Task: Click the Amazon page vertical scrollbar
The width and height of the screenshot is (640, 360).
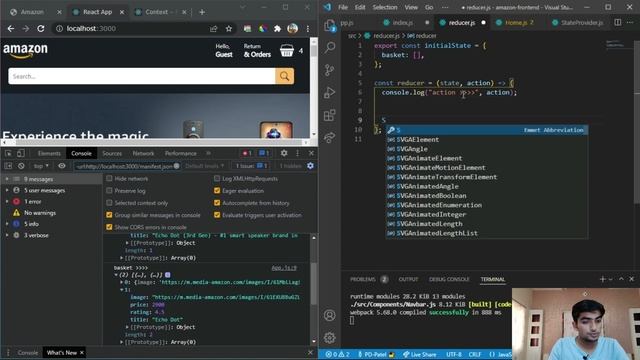Action: point(313,88)
